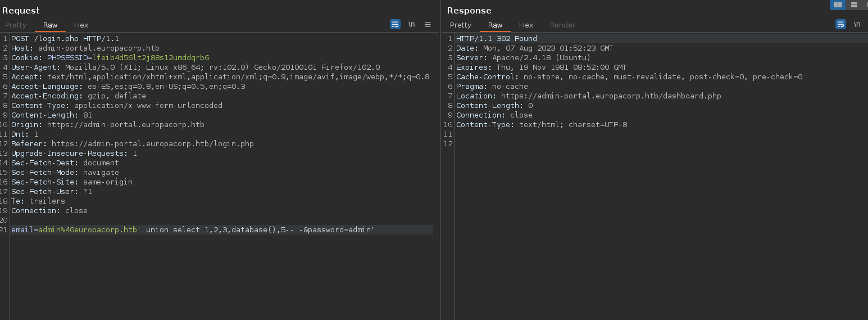The image size is (868, 320).
Task: Switch Response view to Hex tab
Action: 526,25
